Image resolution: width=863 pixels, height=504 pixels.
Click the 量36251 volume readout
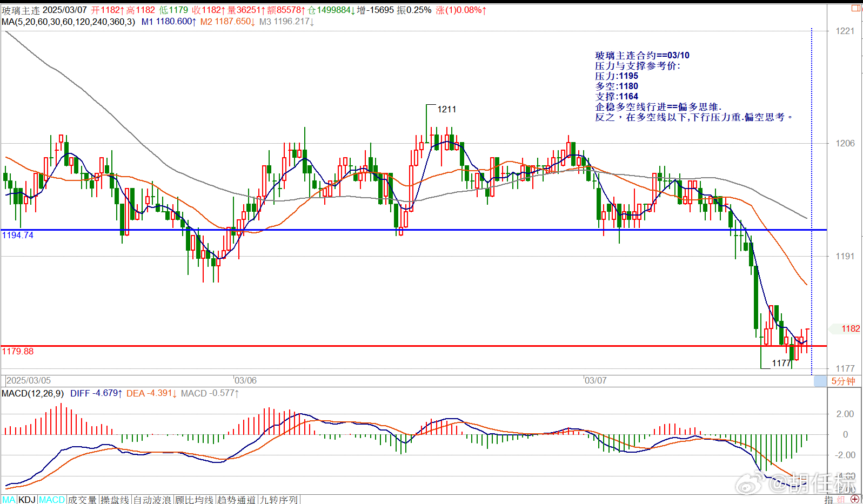coord(246,10)
